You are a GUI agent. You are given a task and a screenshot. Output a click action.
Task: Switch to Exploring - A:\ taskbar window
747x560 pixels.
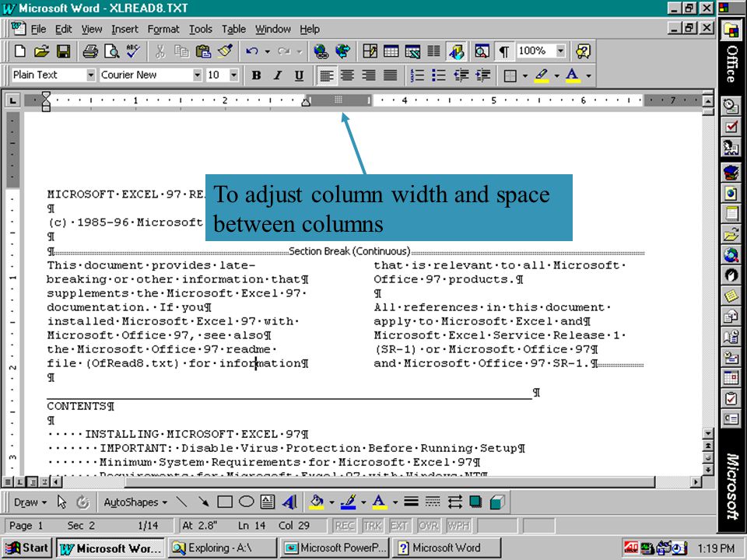tap(223, 548)
